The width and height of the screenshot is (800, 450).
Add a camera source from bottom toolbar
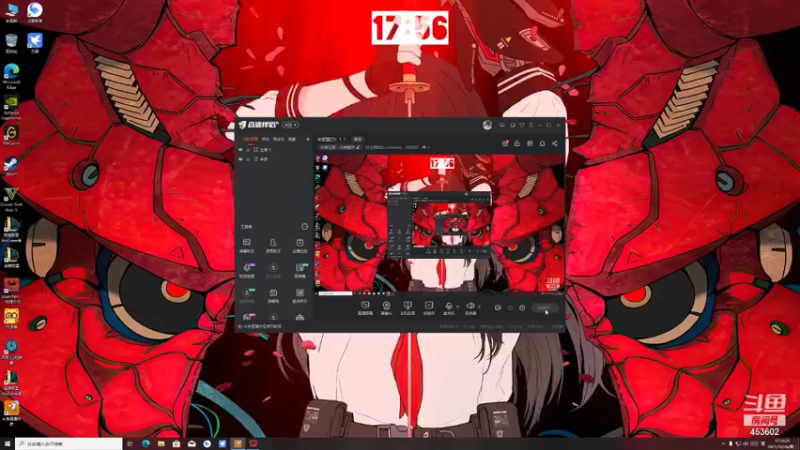[386, 307]
